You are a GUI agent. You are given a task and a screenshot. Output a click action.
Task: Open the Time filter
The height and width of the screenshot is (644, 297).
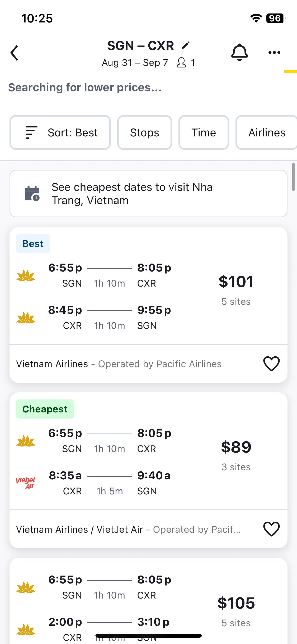coord(204,132)
